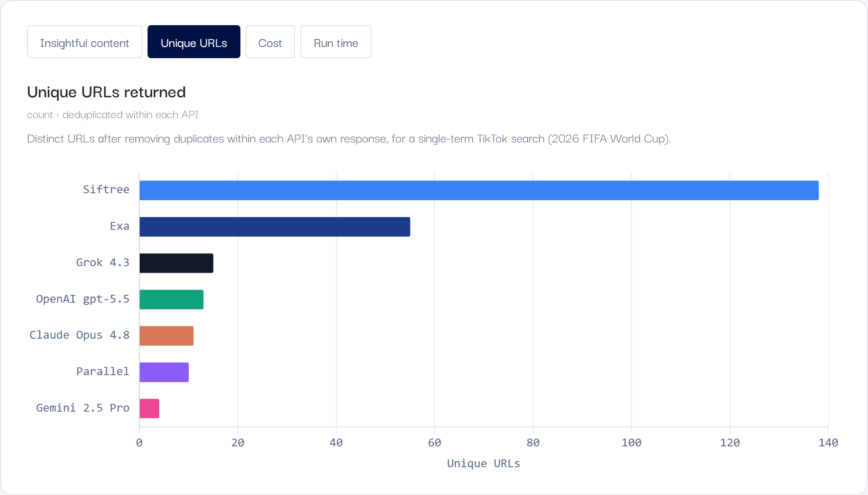Click the '80' axis tick label
This screenshot has height=495, width=868.
pyautogui.click(x=533, y=442)
